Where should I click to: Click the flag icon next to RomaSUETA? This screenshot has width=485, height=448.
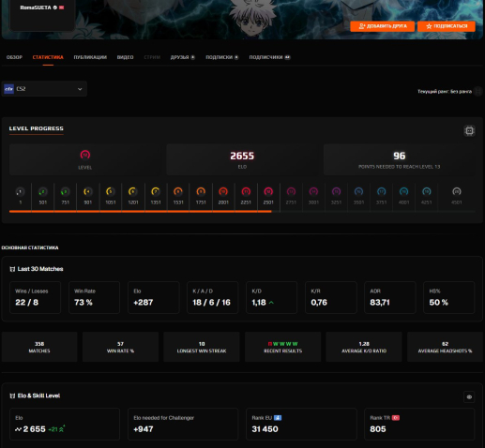tap(61, 7)
